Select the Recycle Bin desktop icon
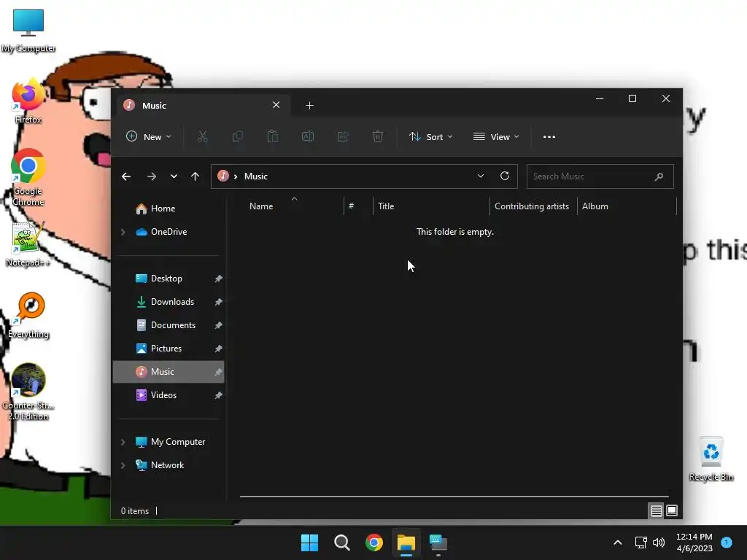The width and height of the screenshot is (747, 560). 711,459
